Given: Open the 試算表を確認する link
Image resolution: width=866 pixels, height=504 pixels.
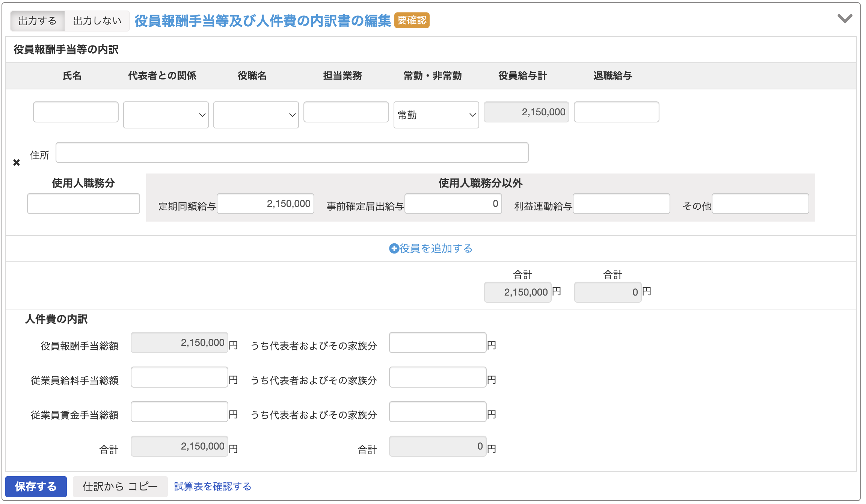Looking at the screenshot, I should tap(213, 487).
